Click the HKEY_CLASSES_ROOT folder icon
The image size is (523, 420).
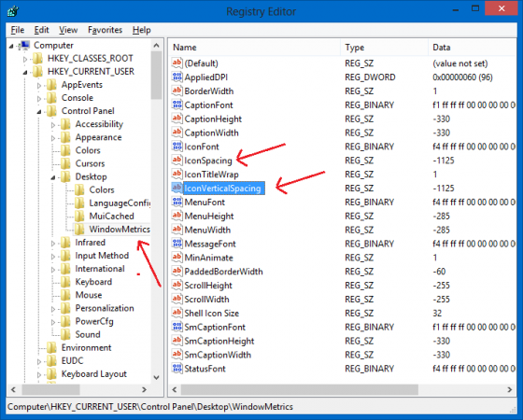pos(37,58)
